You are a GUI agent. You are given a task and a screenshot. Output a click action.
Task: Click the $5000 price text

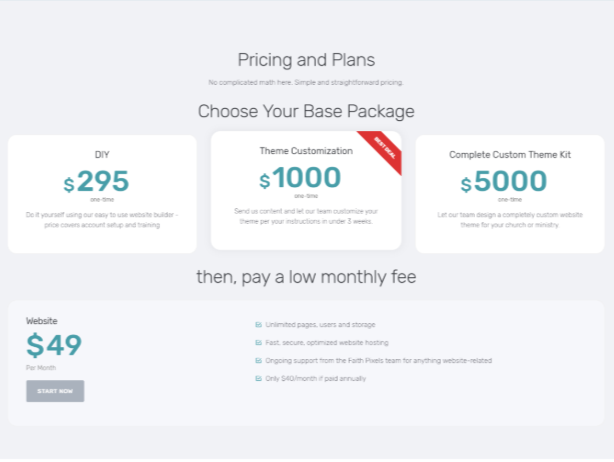(x=504, y=181)
